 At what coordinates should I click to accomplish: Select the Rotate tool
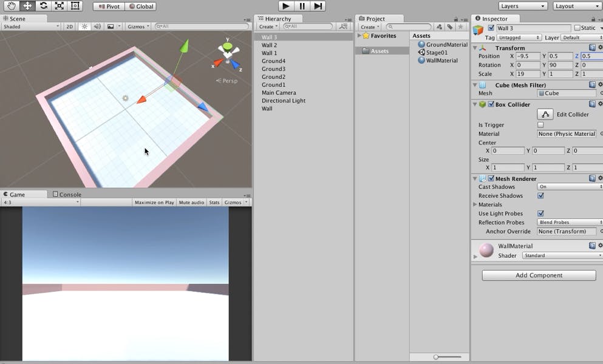(x=44, y=6)
